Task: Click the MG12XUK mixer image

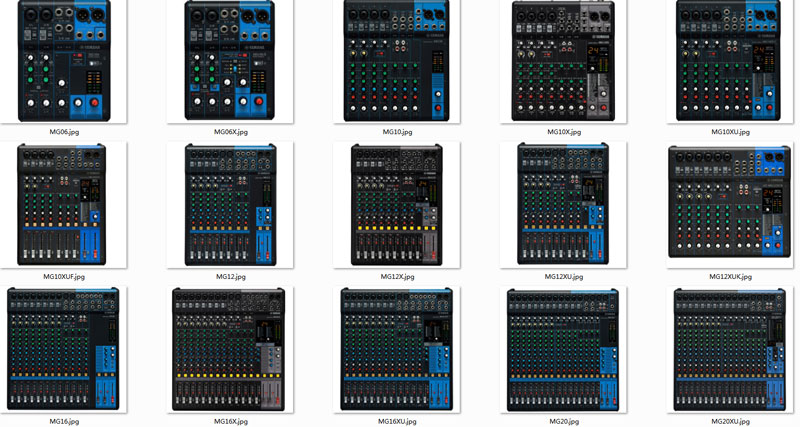Action: click(729, 206)
